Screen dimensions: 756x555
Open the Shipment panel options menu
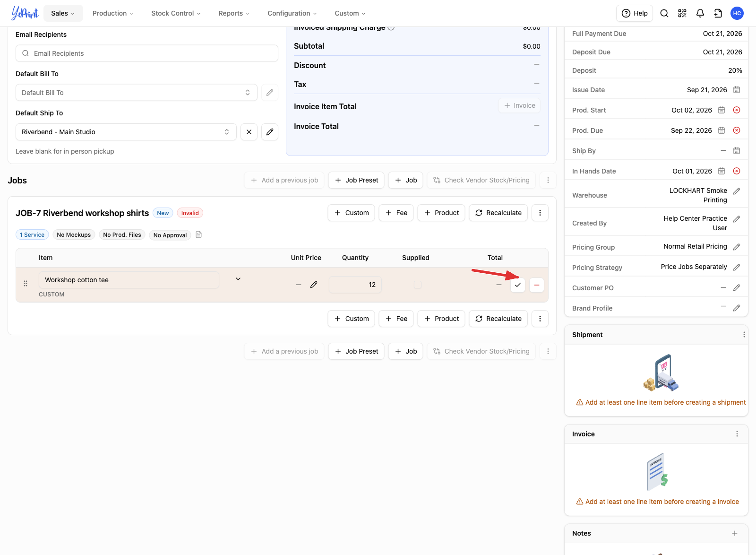[744, 335]
